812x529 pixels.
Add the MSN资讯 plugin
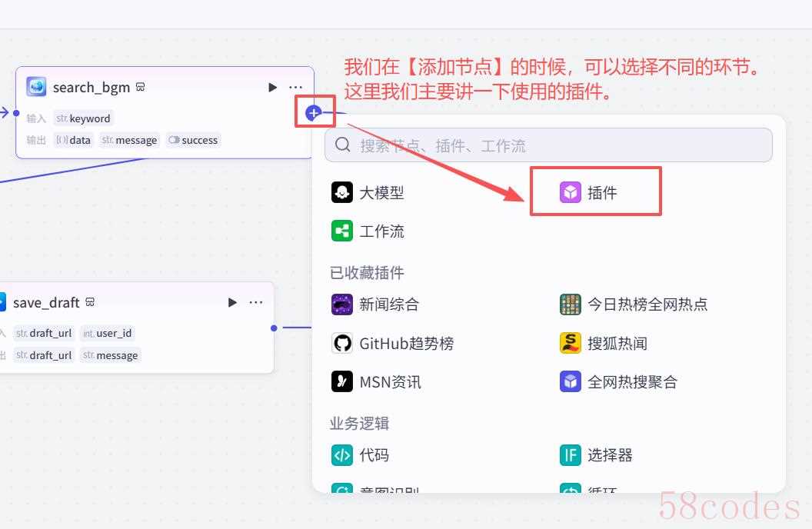tap(376, 381)
